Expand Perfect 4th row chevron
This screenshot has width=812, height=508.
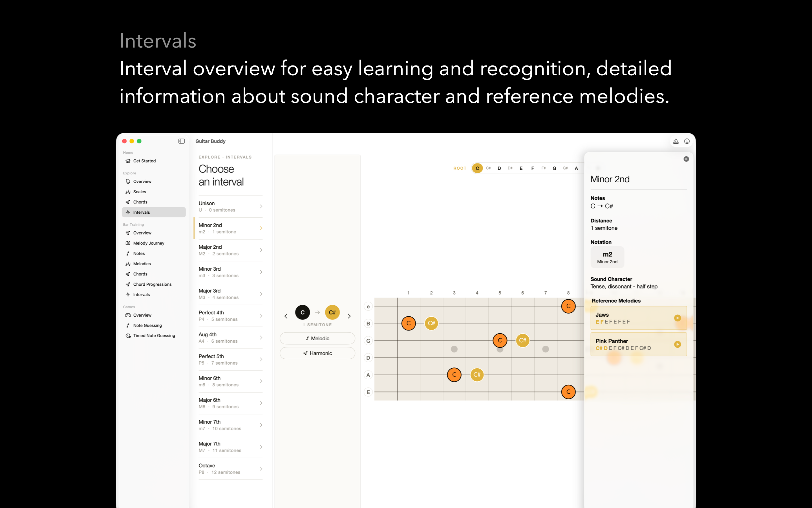click(x=261, y=316)
